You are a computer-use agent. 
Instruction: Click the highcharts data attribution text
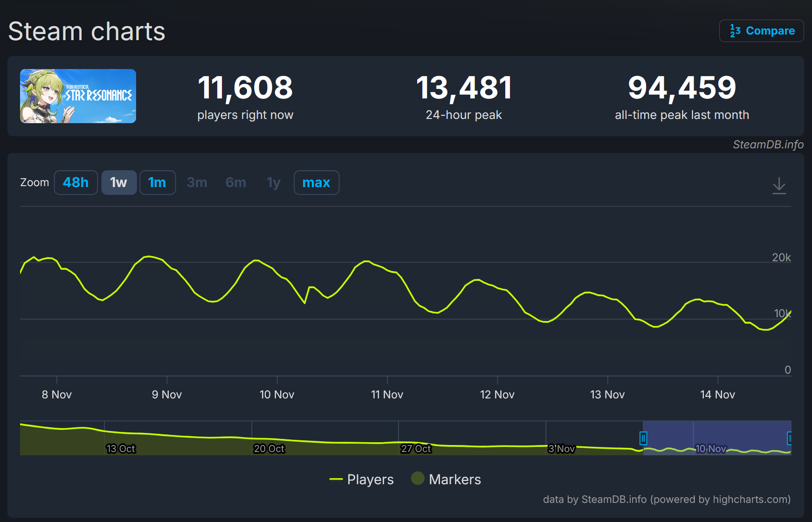667,500
